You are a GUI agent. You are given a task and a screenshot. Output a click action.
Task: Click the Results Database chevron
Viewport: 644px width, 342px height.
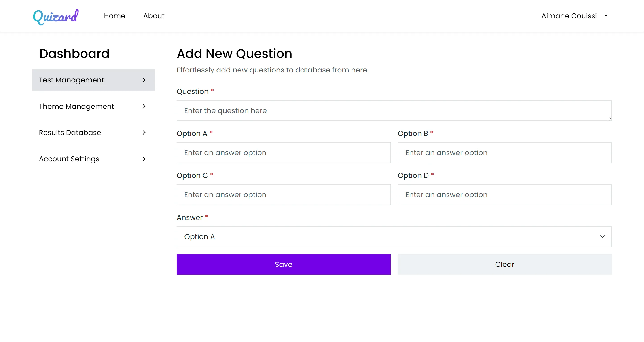click(x=144, y=133)
